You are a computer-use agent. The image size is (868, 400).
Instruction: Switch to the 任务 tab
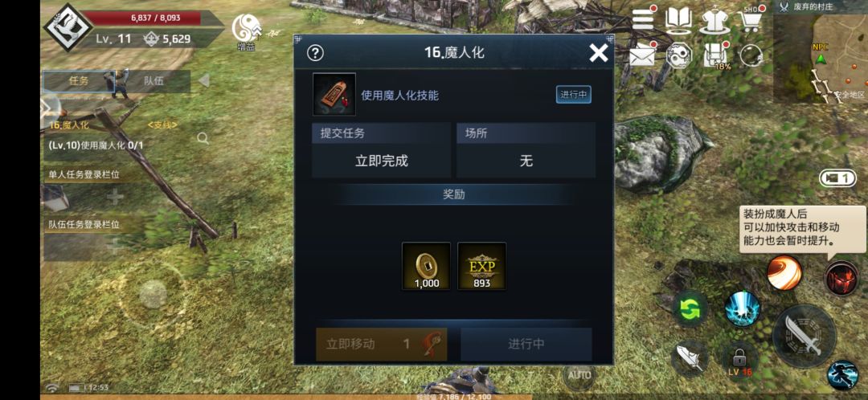coord(79,81)
